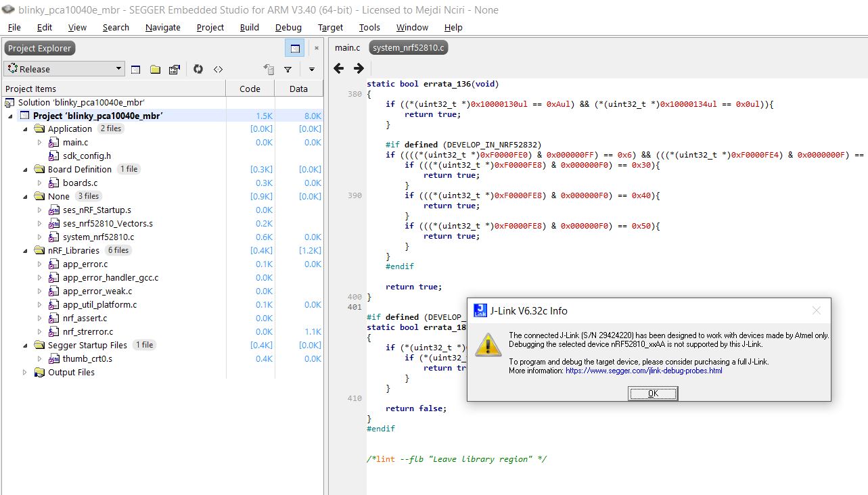This screenshot has height=495, width=868.
Task: Open the Debug menu
Action: [x=288, y=27]
